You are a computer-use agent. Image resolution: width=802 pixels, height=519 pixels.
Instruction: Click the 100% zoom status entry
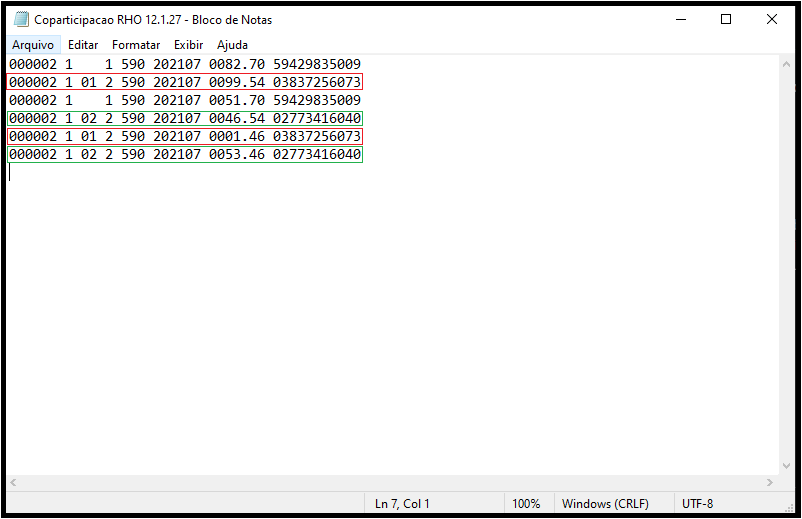pyautogui.click(x=526, y=504)
